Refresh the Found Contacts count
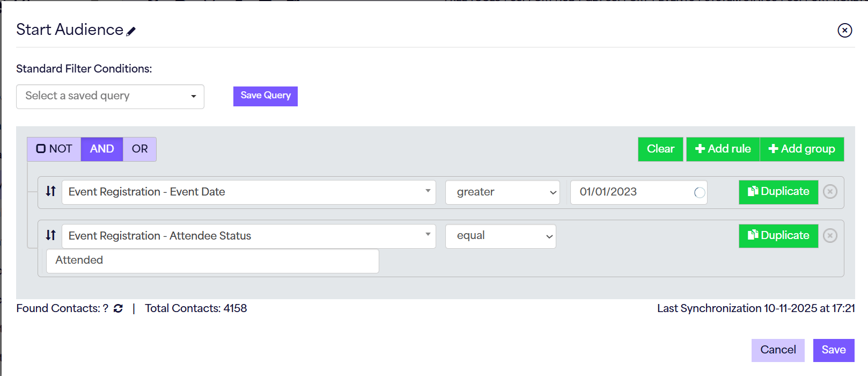Image resolution: width=868 pixels, height=376 pixels. [118, 308]
